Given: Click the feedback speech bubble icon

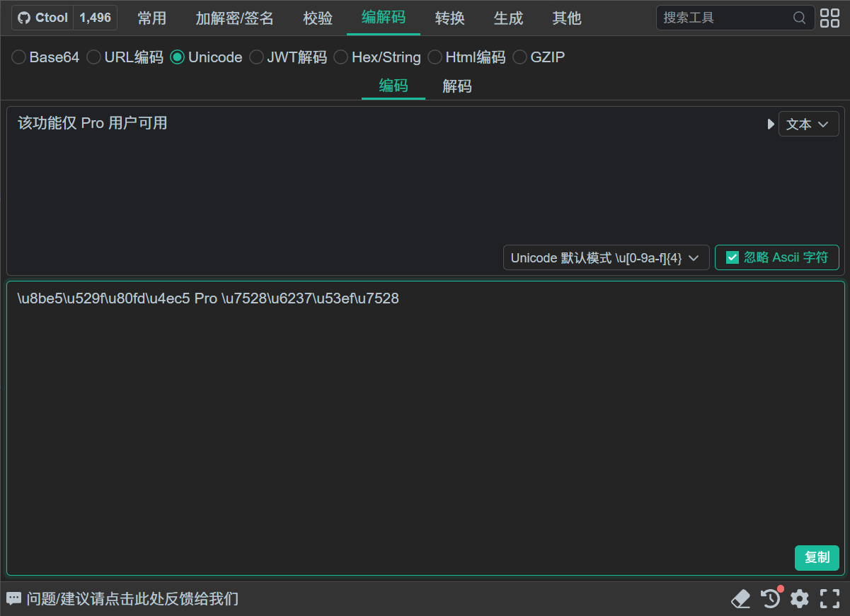Looking at the screenshot, I should [x=13, y=599].
